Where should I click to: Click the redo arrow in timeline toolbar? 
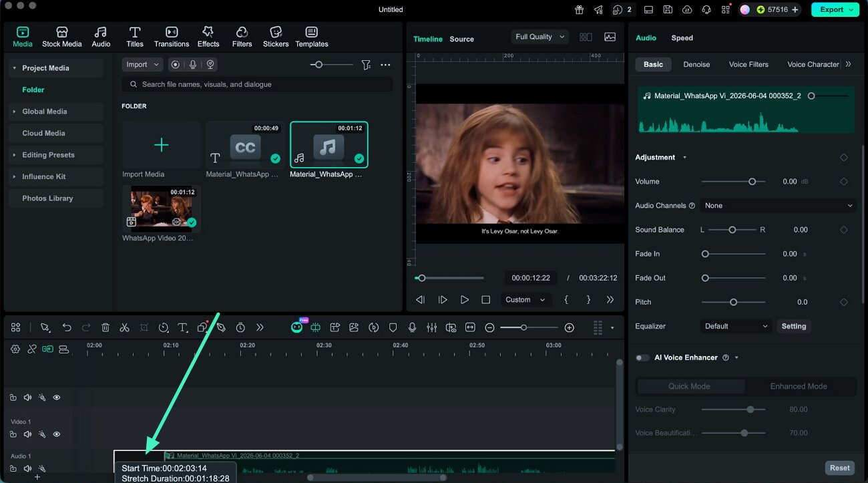(86, 327)
